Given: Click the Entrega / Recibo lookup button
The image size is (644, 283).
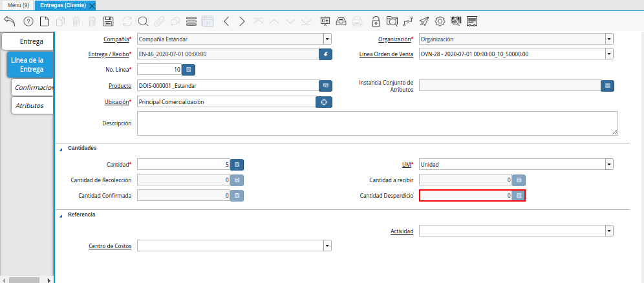Looking at the screenshot, I should [325, 54].
